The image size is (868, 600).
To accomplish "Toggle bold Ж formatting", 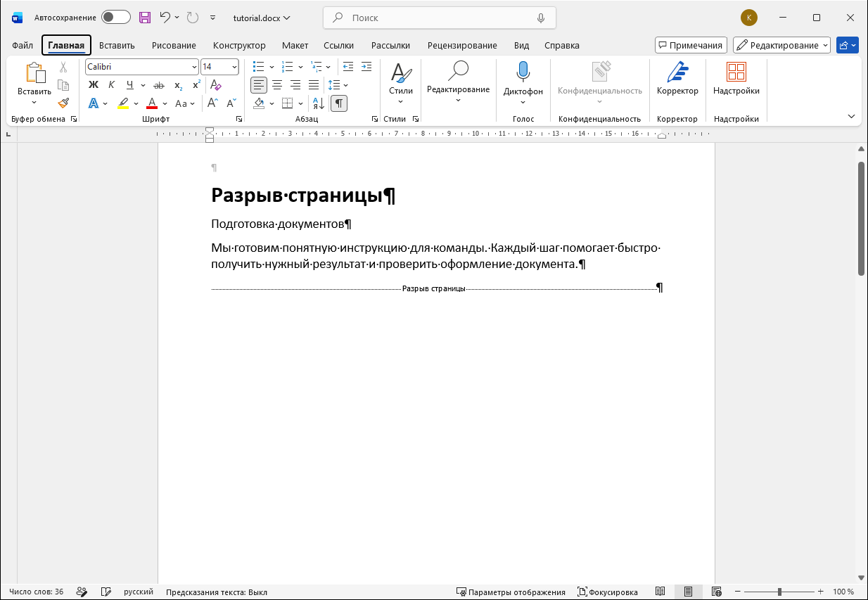I will coord(94,85).
